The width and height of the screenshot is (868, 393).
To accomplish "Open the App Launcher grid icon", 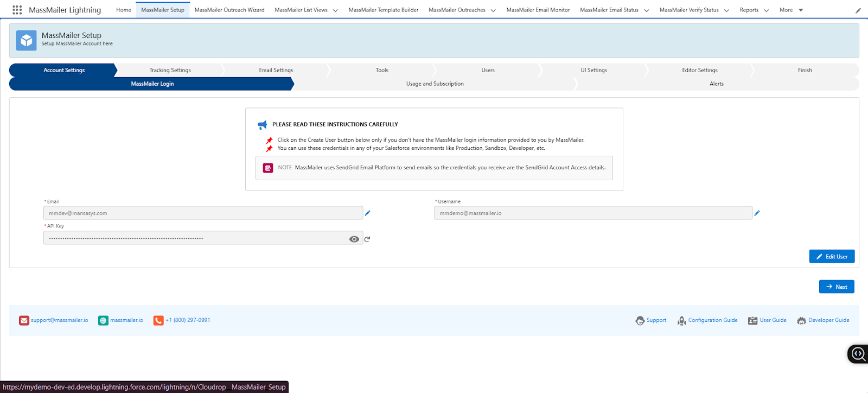I will pos(17,10).
